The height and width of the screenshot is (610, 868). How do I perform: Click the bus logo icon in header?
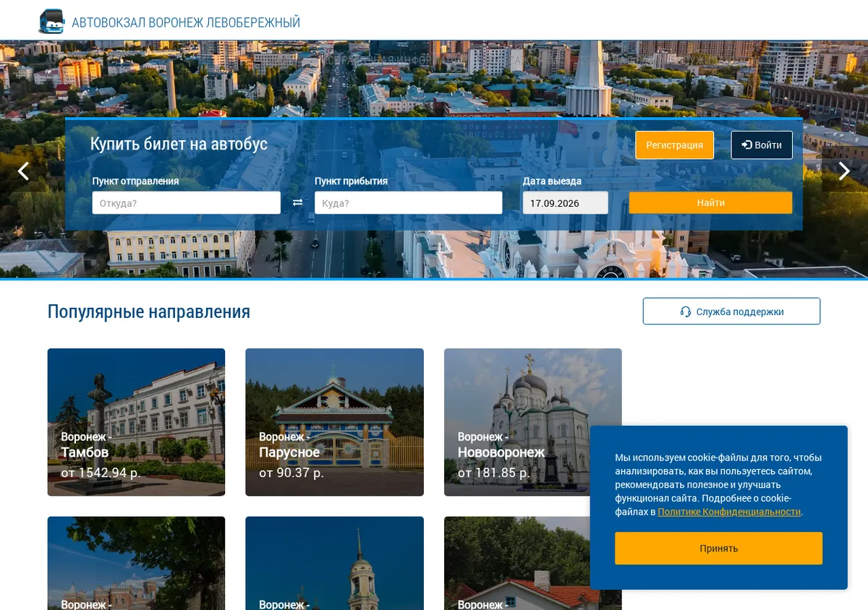[51, 22]
